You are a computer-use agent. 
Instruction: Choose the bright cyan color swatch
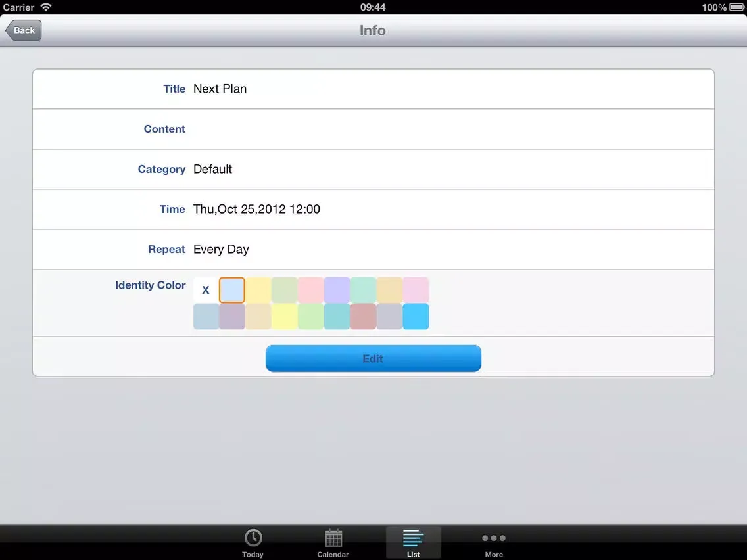(416, 316)
